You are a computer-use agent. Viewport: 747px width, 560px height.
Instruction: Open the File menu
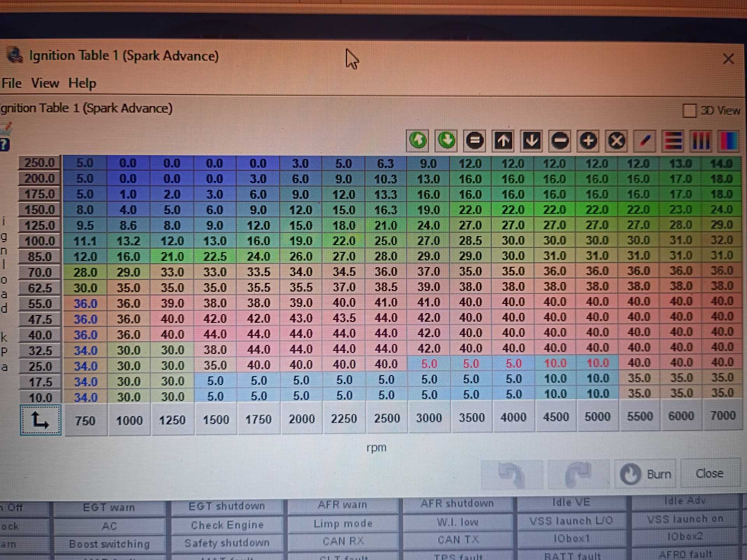pyautogui.click(x=12, y=83)
